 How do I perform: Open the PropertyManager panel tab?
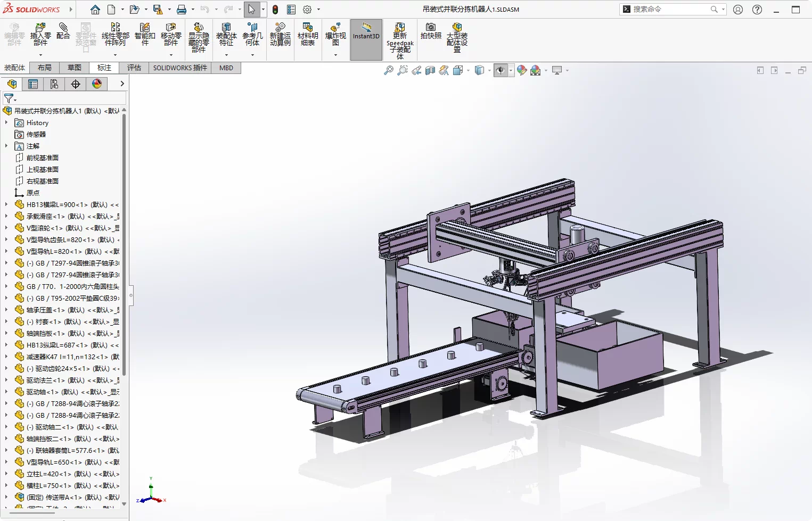coord(33,84)
